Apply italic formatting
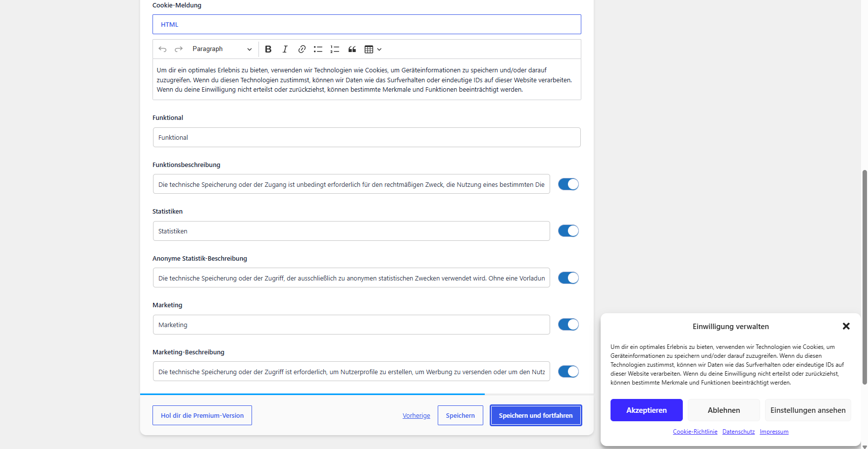This screenshot has width=868, height=449. (285, 49)
